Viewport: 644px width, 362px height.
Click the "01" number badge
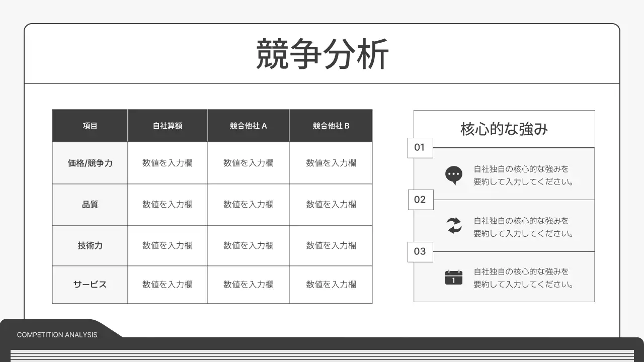(x=420, y=148)
